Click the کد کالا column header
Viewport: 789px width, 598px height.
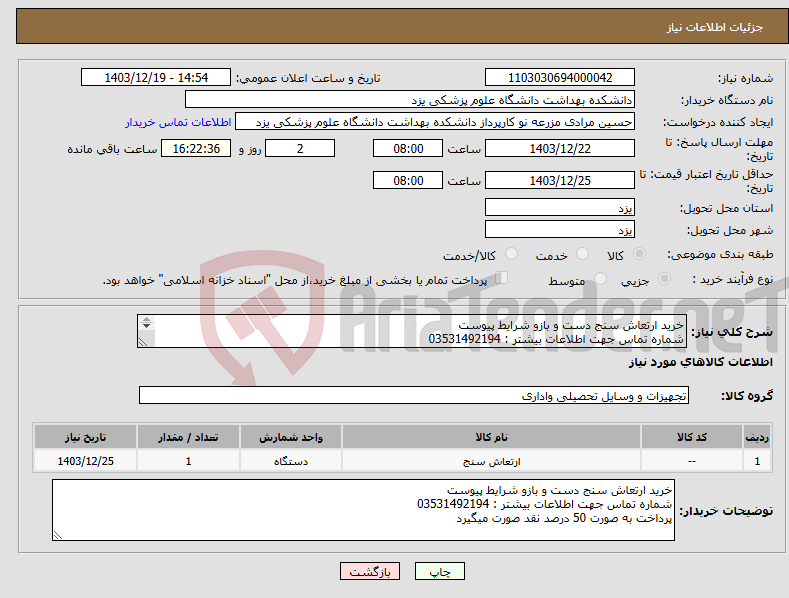click(692, 437)
